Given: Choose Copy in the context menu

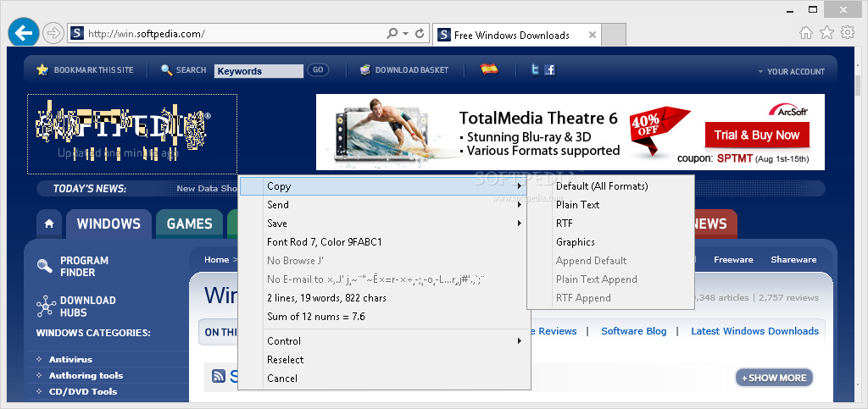Looking at the screenshot, I should pos(384,186).
